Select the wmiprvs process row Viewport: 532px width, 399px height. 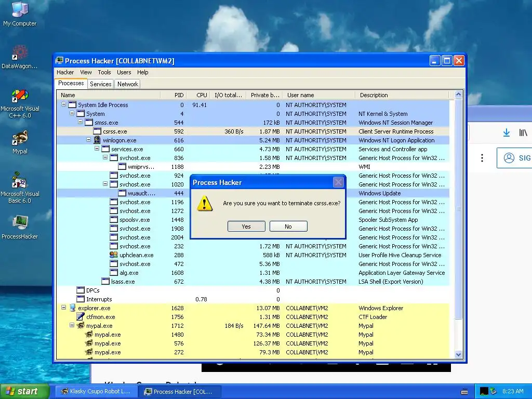(x=253, y=167)
